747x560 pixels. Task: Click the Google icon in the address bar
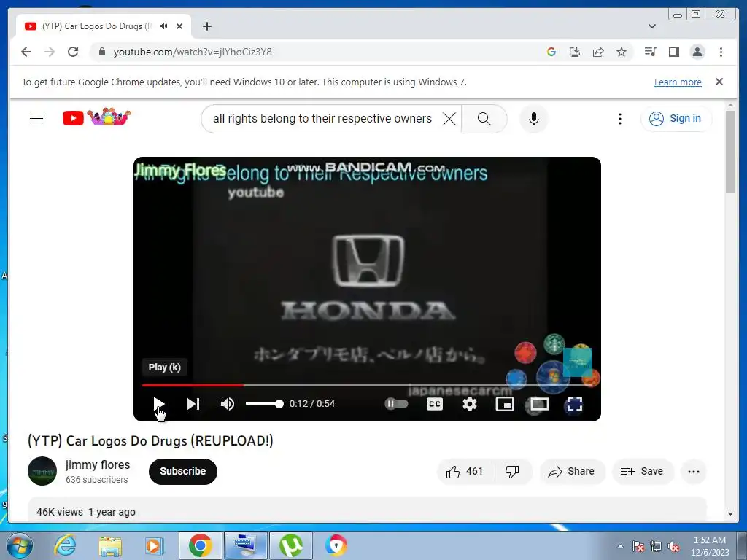tap(551, 52)
